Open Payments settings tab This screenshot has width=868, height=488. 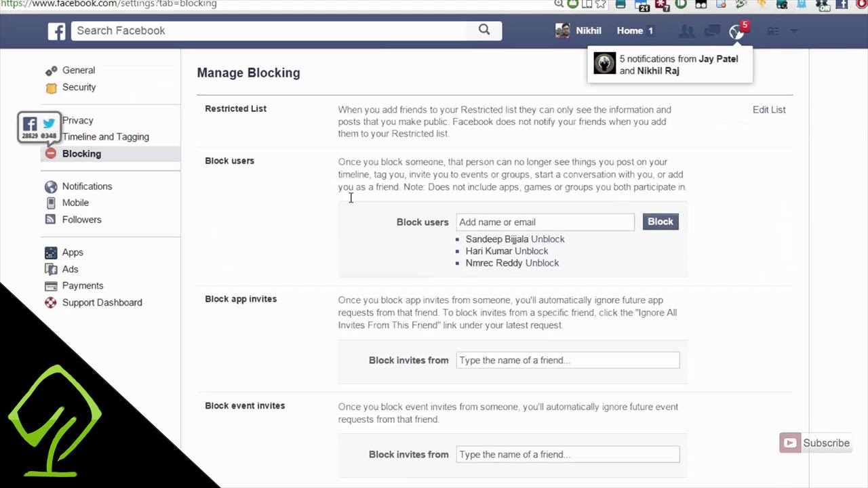(83, 286)
